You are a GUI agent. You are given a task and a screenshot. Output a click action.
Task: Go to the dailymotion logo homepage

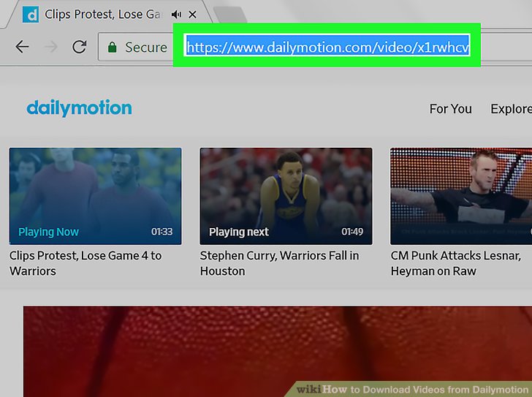tap(80, 108)
